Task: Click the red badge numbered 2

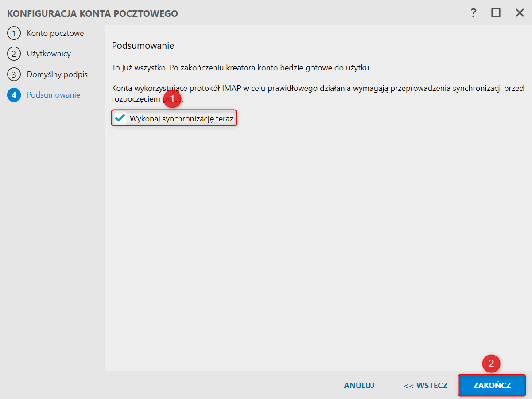Action: coord(491,364)
